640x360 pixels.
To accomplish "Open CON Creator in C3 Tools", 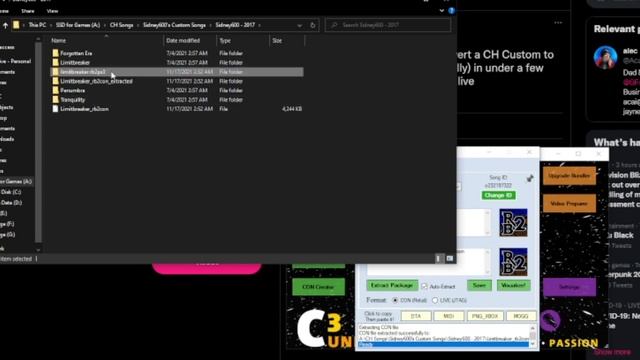I will click(318, 287).
